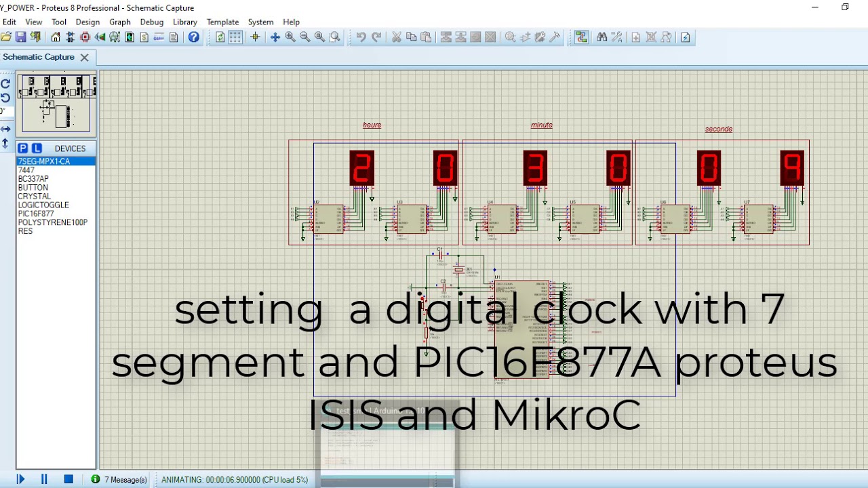Viewport: 868px width, 488px height.
Task: Zoom to area icon
Action: pyautogui.click(x=334, y=37)
